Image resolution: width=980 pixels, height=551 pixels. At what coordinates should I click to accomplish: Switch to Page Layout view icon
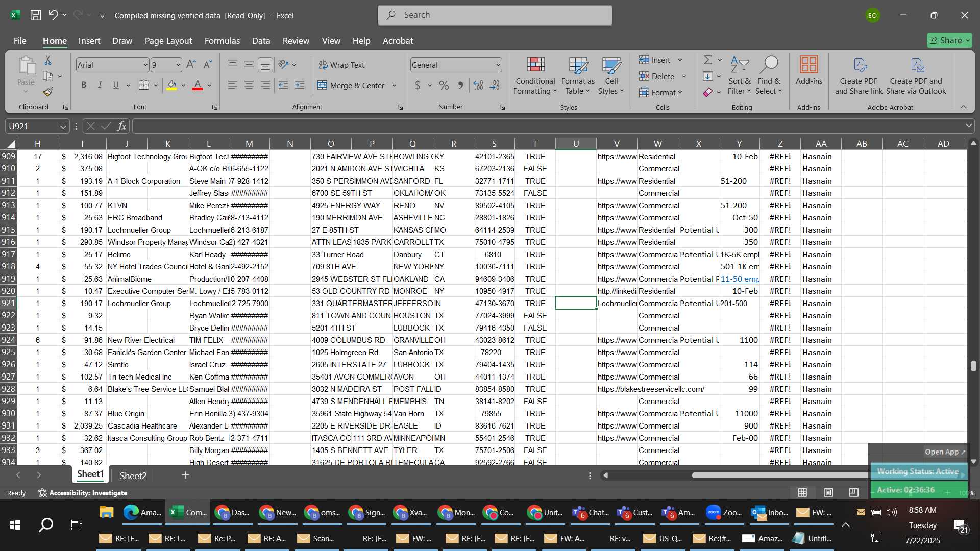coord(828,492)
